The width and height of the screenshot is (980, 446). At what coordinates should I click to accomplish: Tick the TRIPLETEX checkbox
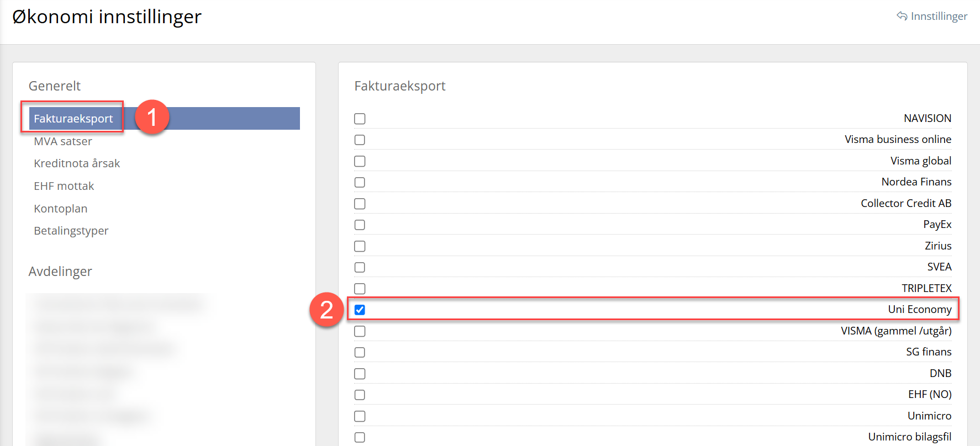click(x=360, y=289)
